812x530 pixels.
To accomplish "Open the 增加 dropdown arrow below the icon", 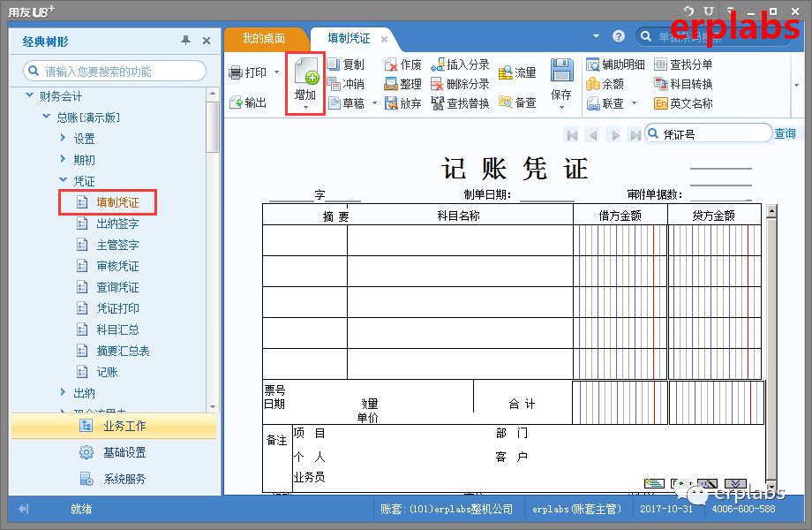I will click(x=305, y=107).
